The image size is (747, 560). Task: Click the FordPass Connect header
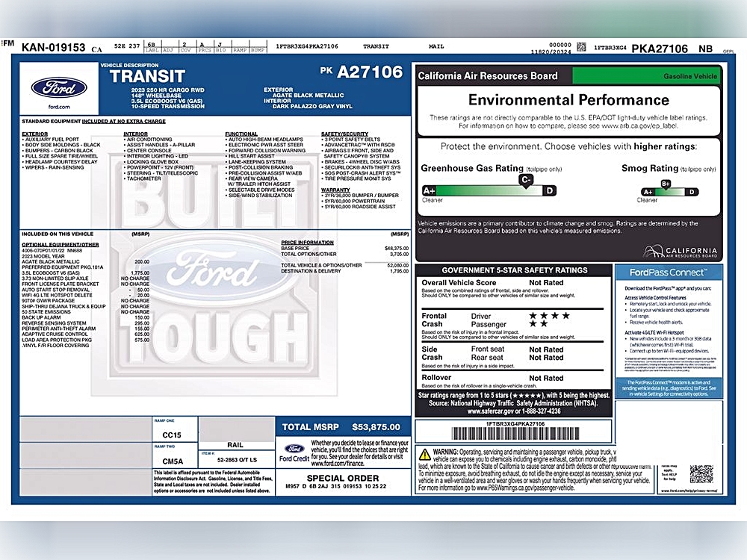click(668, 273)
